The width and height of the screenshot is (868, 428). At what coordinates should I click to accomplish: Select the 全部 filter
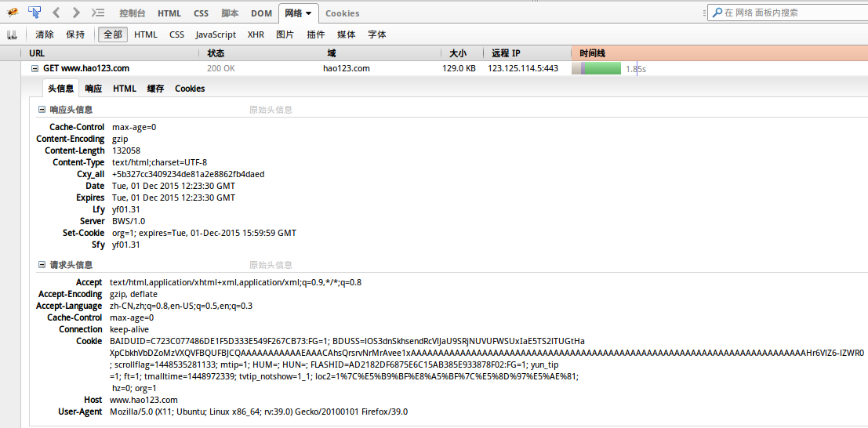[x=113, y=34]
